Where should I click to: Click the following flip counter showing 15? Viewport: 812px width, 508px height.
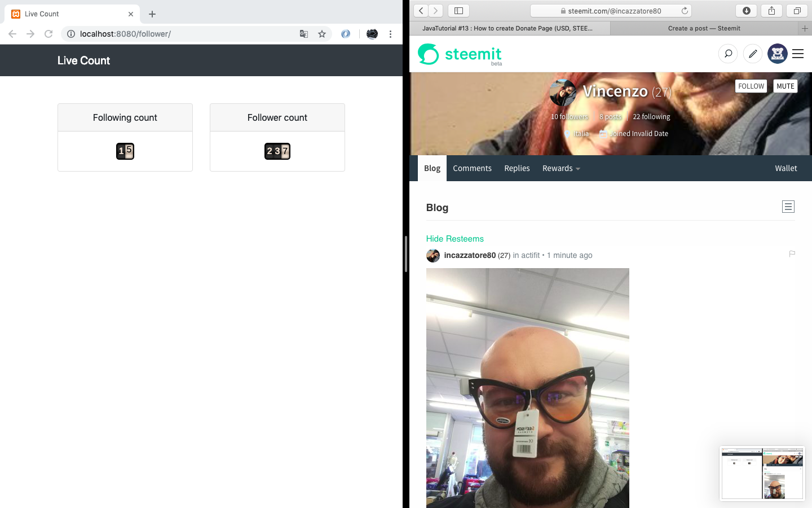[125, 151]
